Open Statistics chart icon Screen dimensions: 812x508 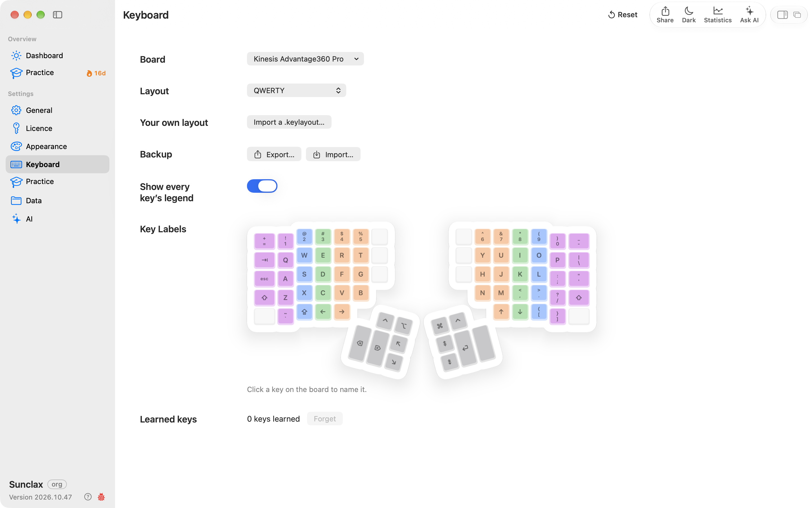click(x=717, y=15)
